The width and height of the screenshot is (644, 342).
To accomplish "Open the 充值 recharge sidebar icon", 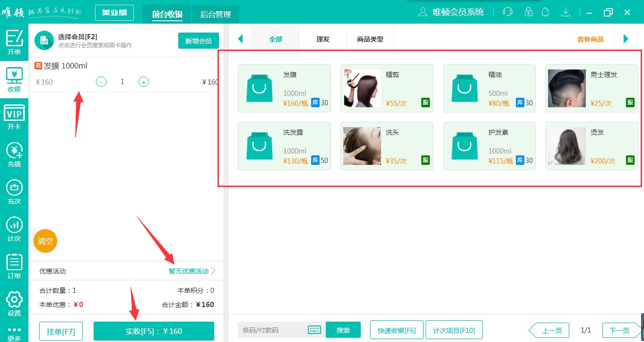I will 14,154.
